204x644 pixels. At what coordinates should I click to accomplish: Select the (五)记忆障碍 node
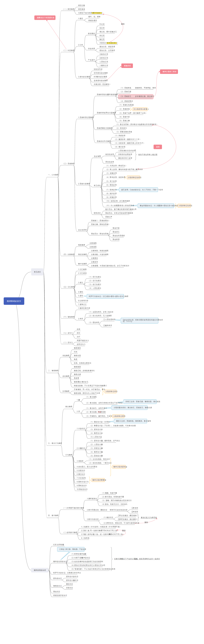click(x=69, y=287)
